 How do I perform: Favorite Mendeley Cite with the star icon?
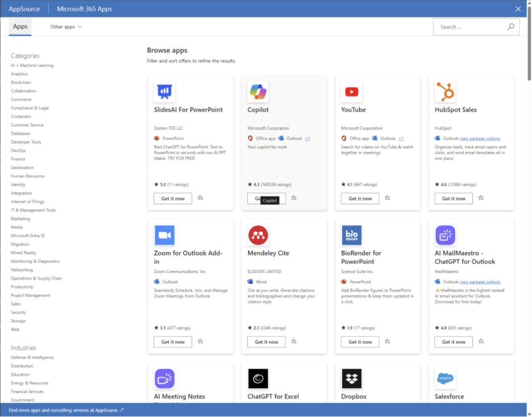click(294, 341)
